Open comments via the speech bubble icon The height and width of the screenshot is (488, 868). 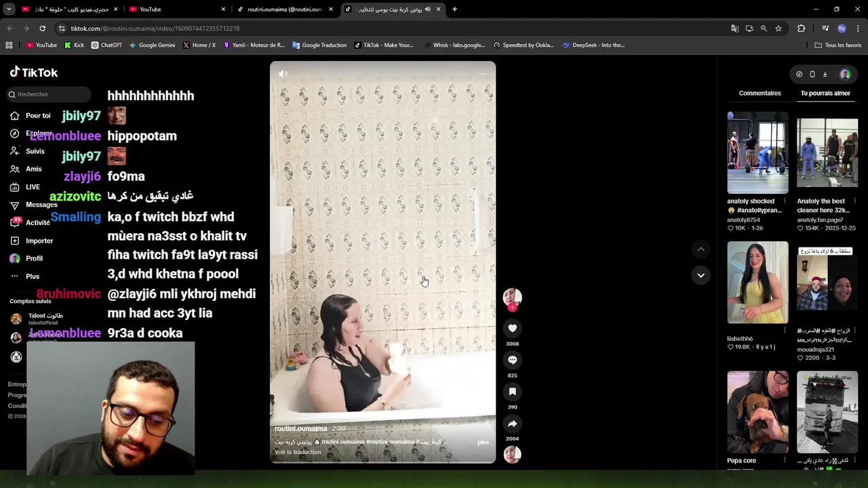click(x=513, y=360)
